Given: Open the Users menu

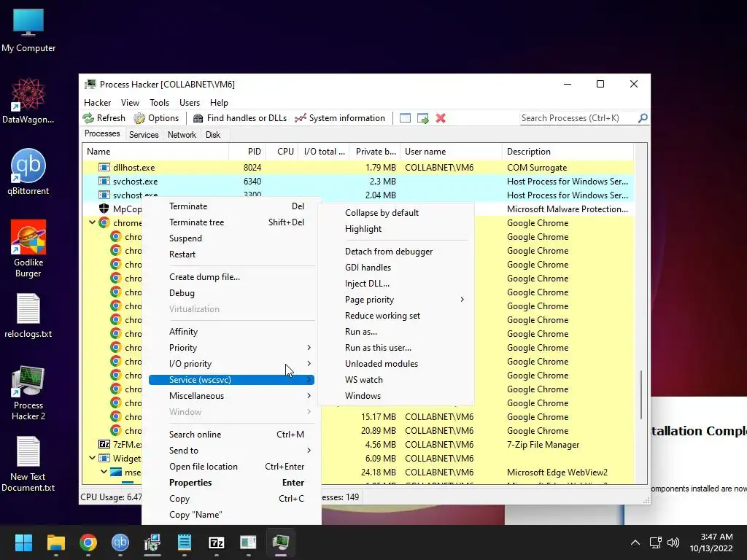Looking at the screenshot, I should pos(190,102).
